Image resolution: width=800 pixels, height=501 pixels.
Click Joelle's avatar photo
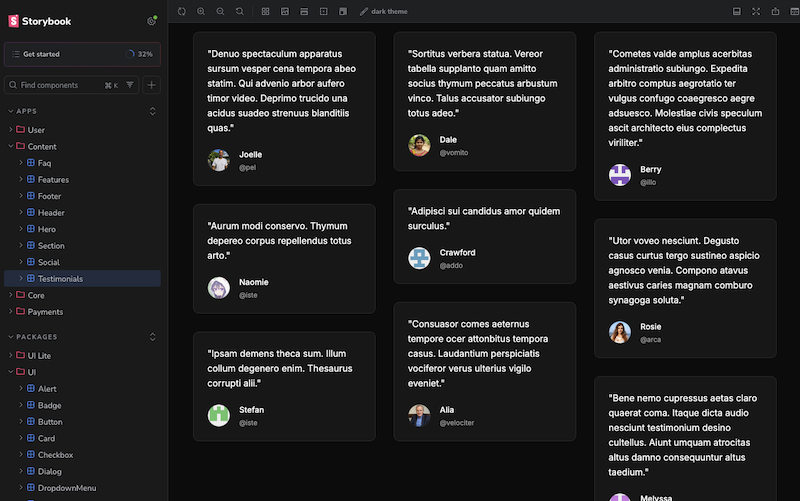click(x=218, y=160)
